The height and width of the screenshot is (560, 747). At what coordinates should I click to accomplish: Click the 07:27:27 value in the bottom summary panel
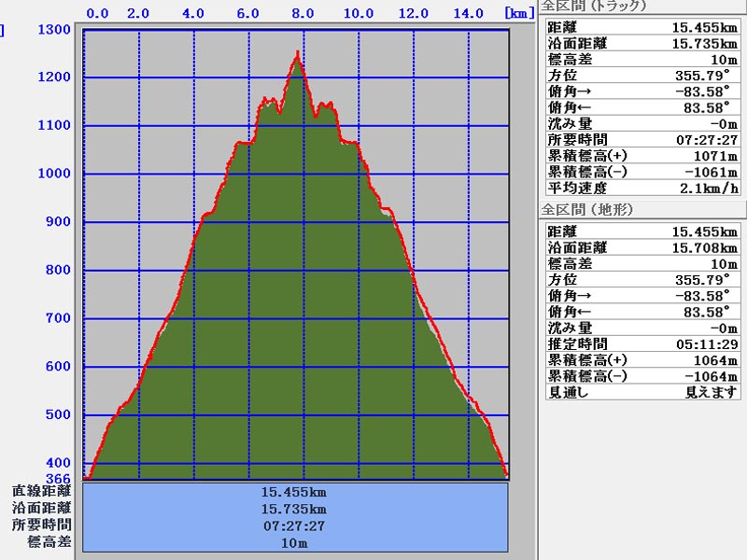click(295, 525)
